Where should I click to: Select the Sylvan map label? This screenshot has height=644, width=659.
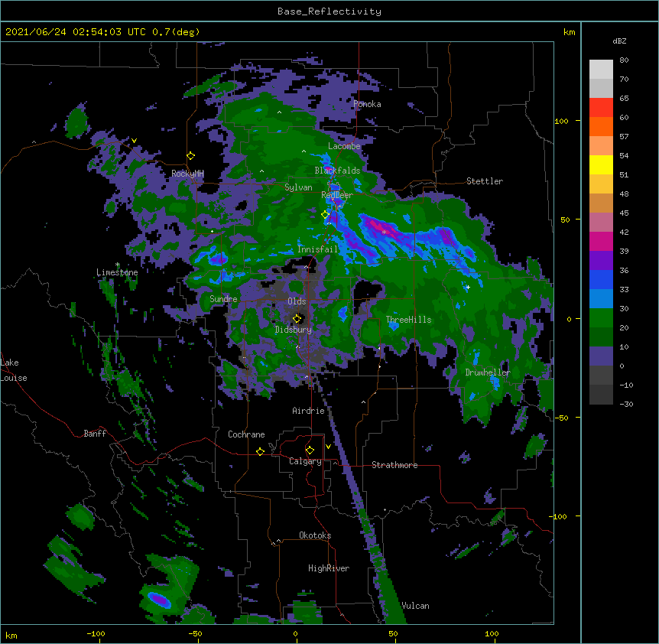[x=298, y=187]
